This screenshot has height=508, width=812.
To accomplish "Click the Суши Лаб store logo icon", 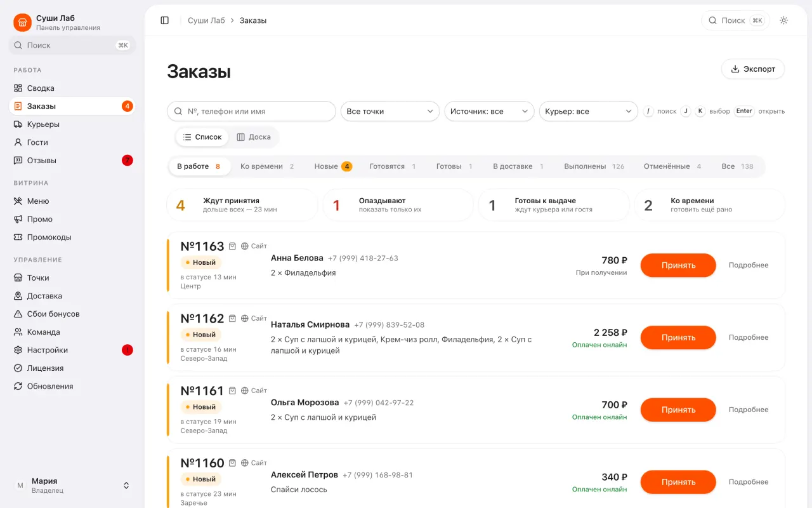I will 23,23.
